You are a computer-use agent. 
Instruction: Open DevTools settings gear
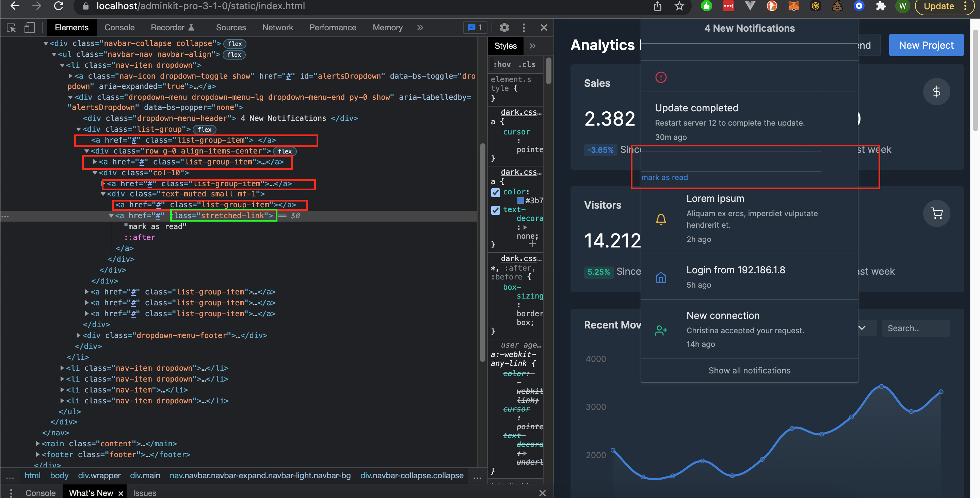[x=504, y=27]
